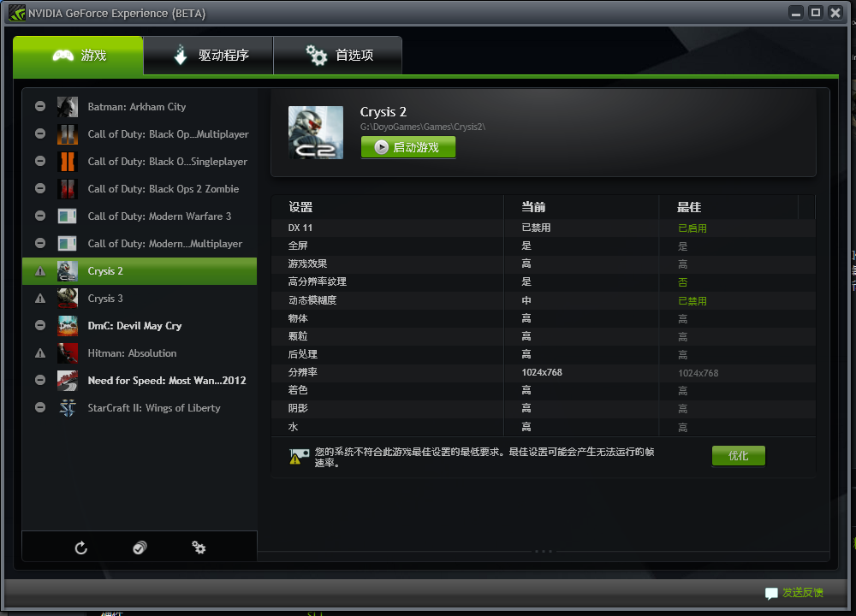The width and height of the screenshot is (856, 616).
Task: Switch to the 驱动程序 drivers tab
Action: point(209,55)
